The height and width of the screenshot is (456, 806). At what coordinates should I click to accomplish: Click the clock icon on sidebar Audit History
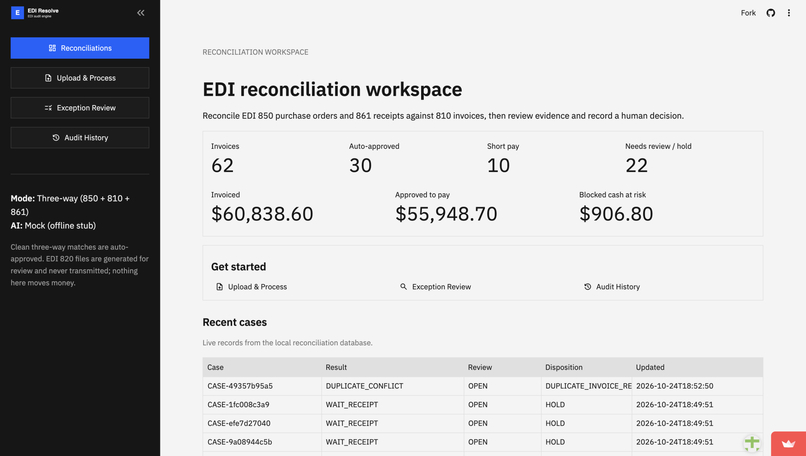(56, 138)
